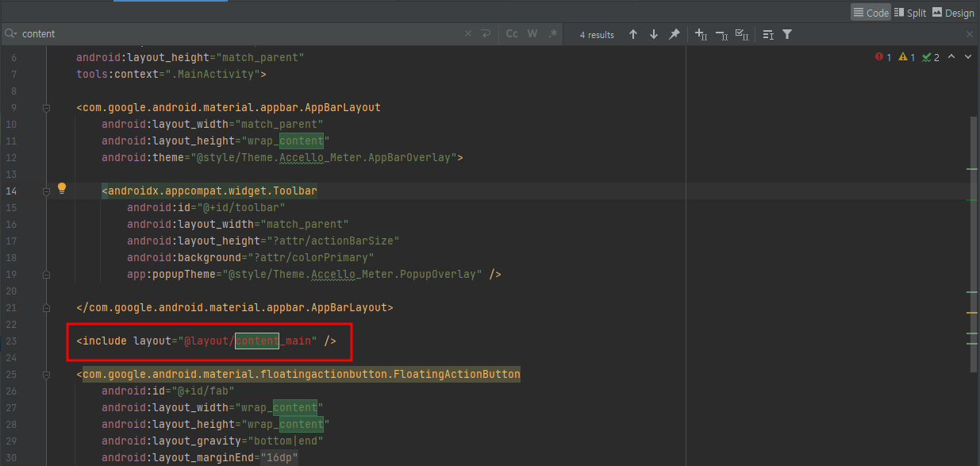Select all occurrences of the search term

pyautogui.click(x=741, y=34)
